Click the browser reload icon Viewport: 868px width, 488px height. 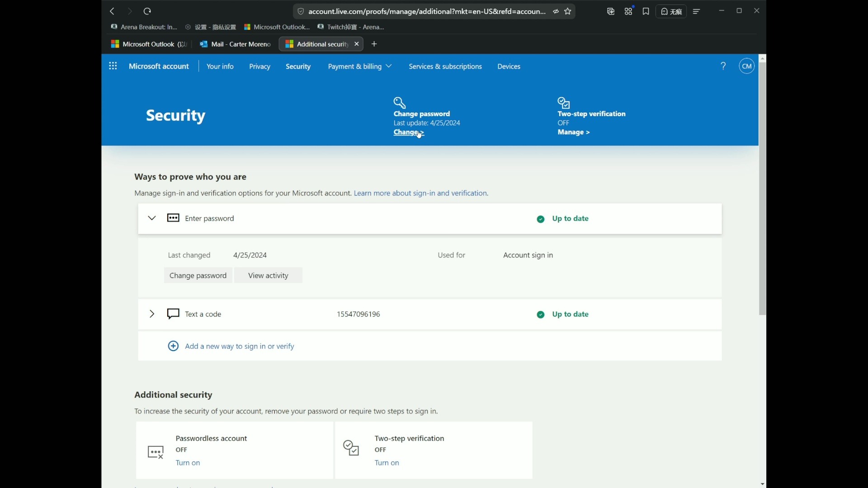(x=147, y=11)
